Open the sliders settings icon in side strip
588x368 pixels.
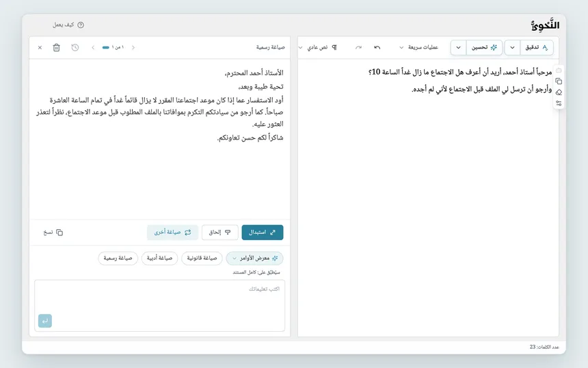tap(559, 103)
